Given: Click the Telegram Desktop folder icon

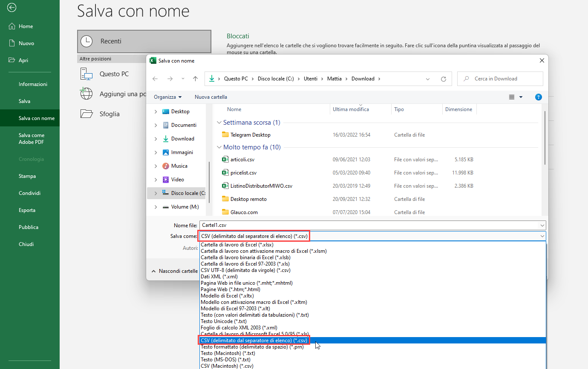Looking at the screenshot, I should (x=225, y=134).
